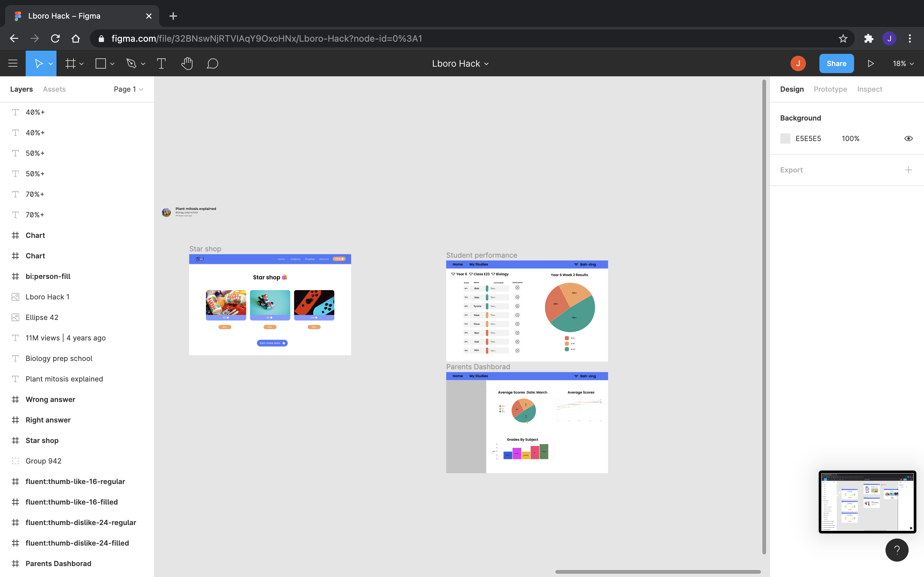
Task: Select the Rectangle shape tool
Action: (x=101, y=63)
